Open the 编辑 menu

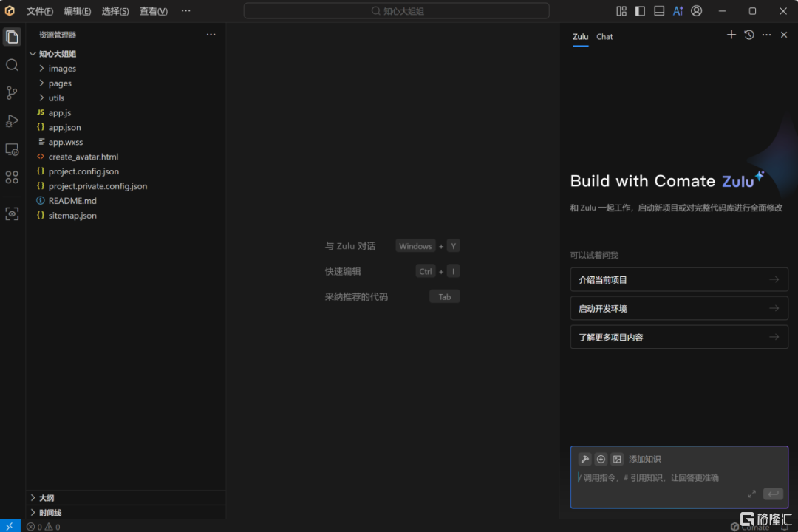[78, 11]
